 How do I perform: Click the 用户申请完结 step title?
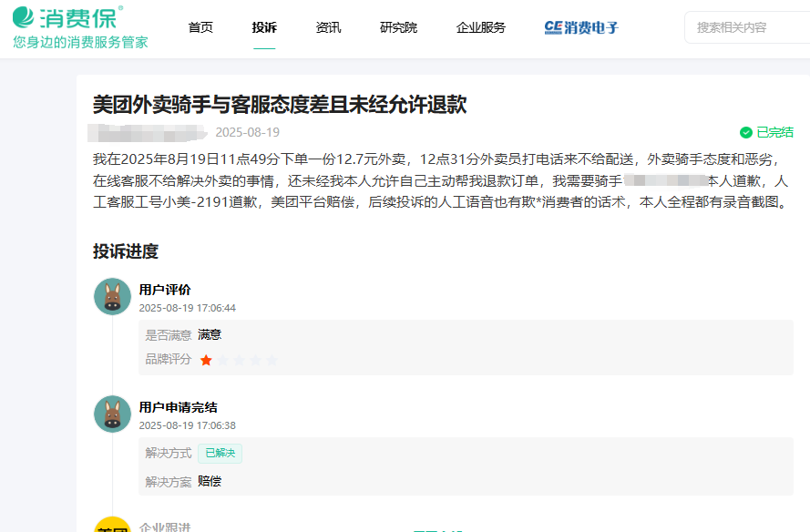[x=179, y=407]
